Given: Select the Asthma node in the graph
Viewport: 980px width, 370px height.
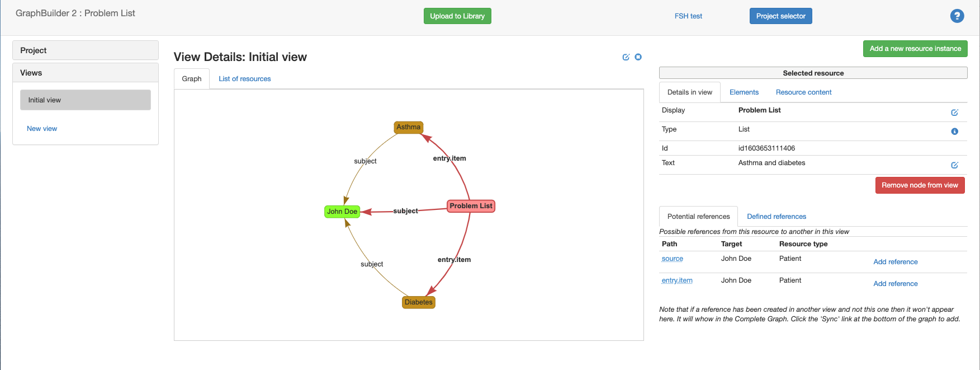Looking at the screenshot, I should (408, 127).
